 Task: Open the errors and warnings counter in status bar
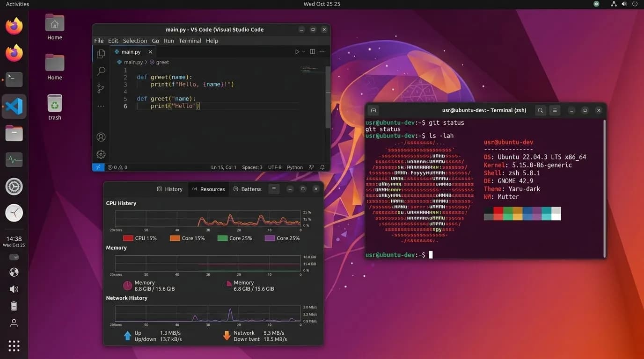[117, 167]
